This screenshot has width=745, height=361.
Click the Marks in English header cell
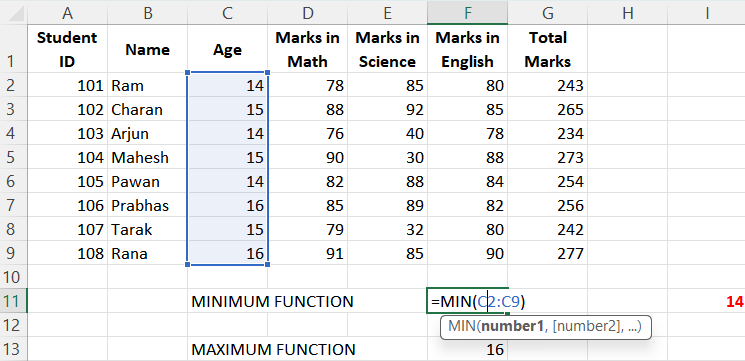click(x=468, y=49)
